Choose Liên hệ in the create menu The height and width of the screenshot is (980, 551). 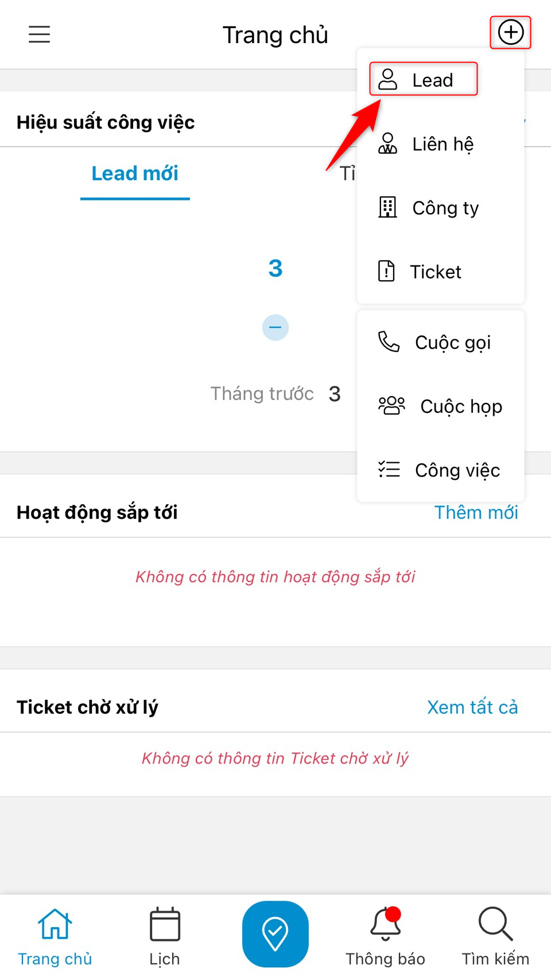(442, 144)
